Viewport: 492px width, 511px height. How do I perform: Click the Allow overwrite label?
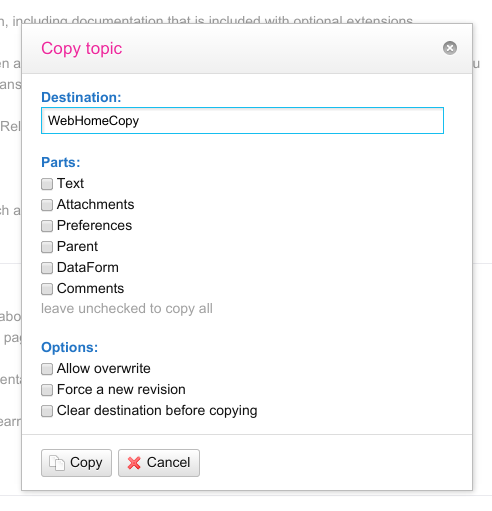coord(104,368)
